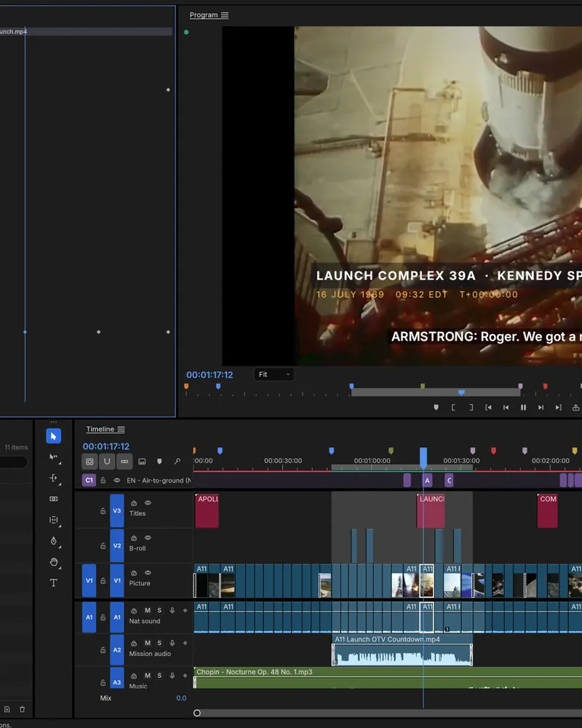This screenshot has width=582, height=728.
Task: Open the Timeline panel menu
Action: 121,430
